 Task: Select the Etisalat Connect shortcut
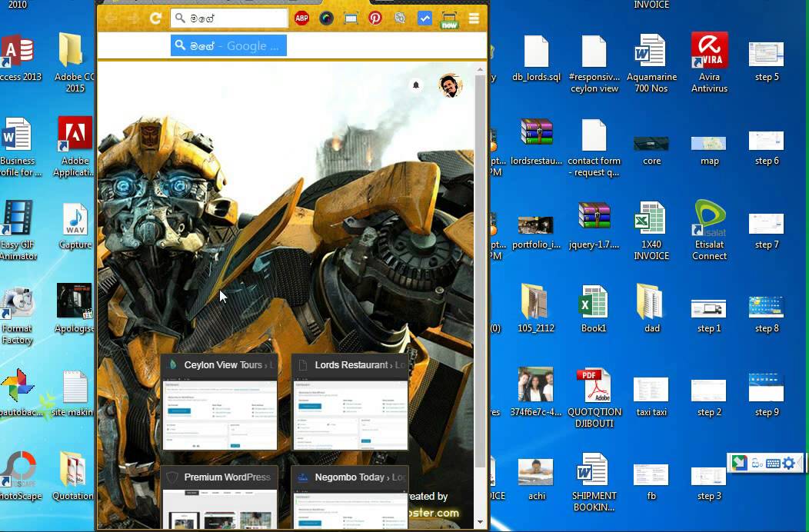(x=710, y=230)
